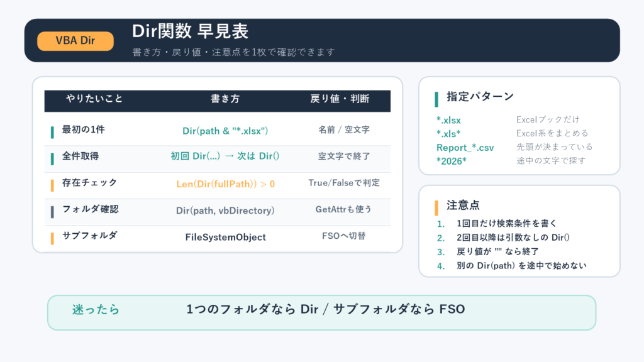Viewport: 644px width, 362px height.
Task: Select the 存在チェック row label
Action: pos(89,183)
